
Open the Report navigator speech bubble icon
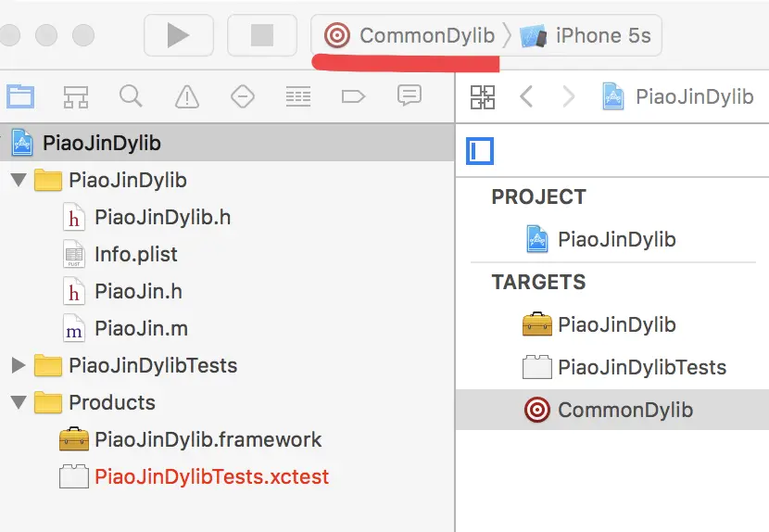(x=410, y=95)
